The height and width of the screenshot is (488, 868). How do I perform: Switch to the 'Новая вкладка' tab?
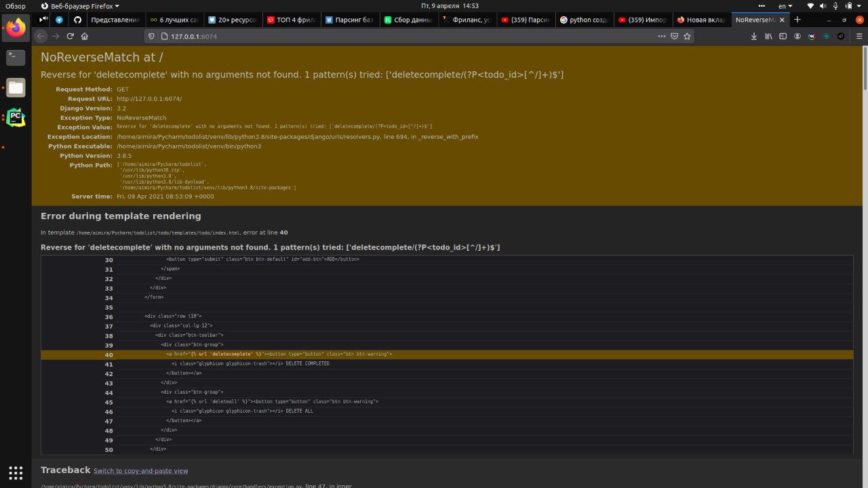702,20
